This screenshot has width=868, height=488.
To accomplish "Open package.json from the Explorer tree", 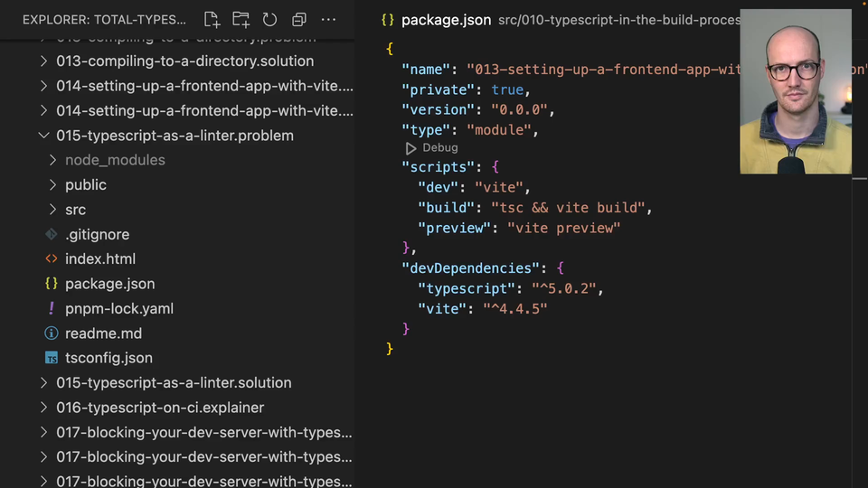I will pos(109,284).
